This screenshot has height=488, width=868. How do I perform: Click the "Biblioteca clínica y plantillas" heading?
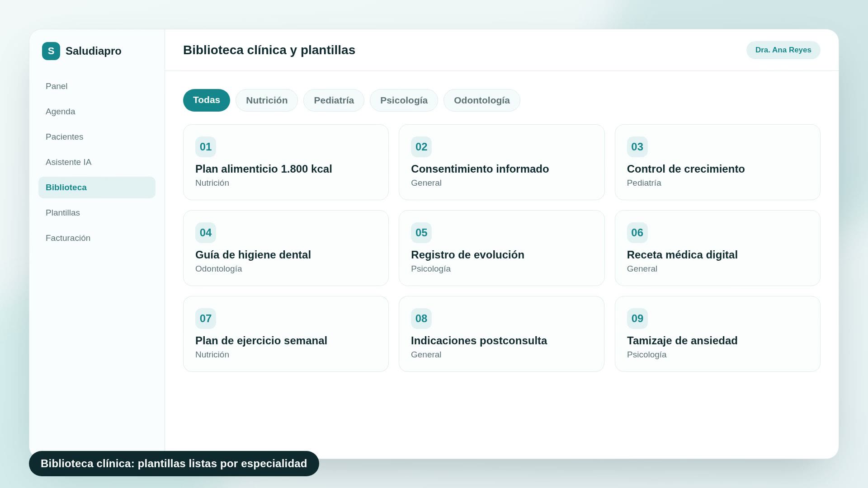point(269,50)
